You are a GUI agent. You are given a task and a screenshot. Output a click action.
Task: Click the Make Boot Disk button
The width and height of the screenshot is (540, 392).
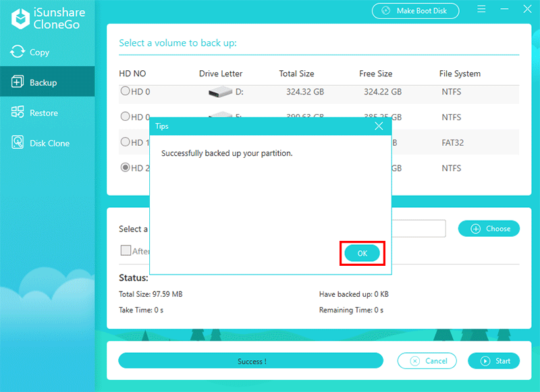click(415, 11)
